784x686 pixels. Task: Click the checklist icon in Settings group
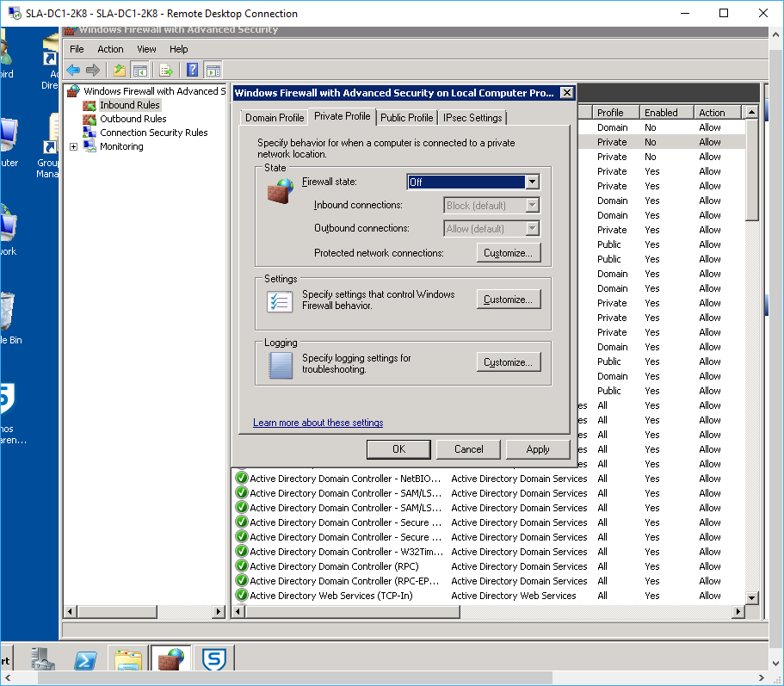(280, 301)
